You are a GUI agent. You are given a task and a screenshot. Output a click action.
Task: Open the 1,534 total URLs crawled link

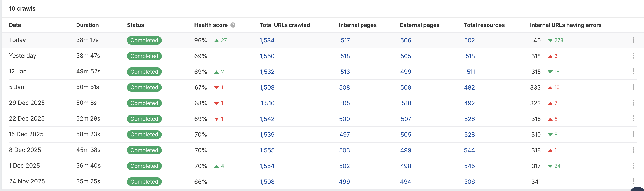[x=267, y=40]
